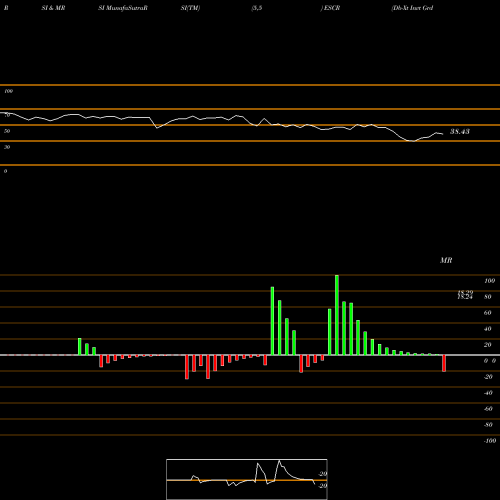Click the end point of the RSI line
500x500 pixels.
click(443, 134)
